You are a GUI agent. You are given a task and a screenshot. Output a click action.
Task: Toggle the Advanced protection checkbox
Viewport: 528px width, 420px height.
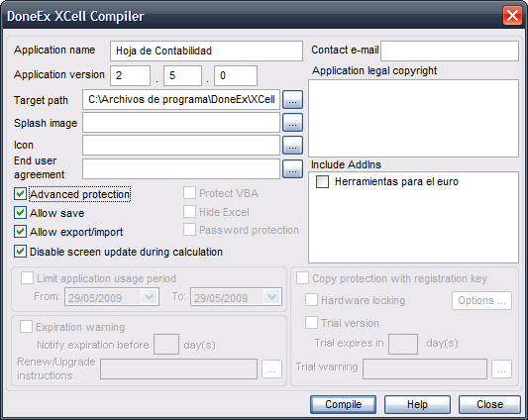point(20,194)
